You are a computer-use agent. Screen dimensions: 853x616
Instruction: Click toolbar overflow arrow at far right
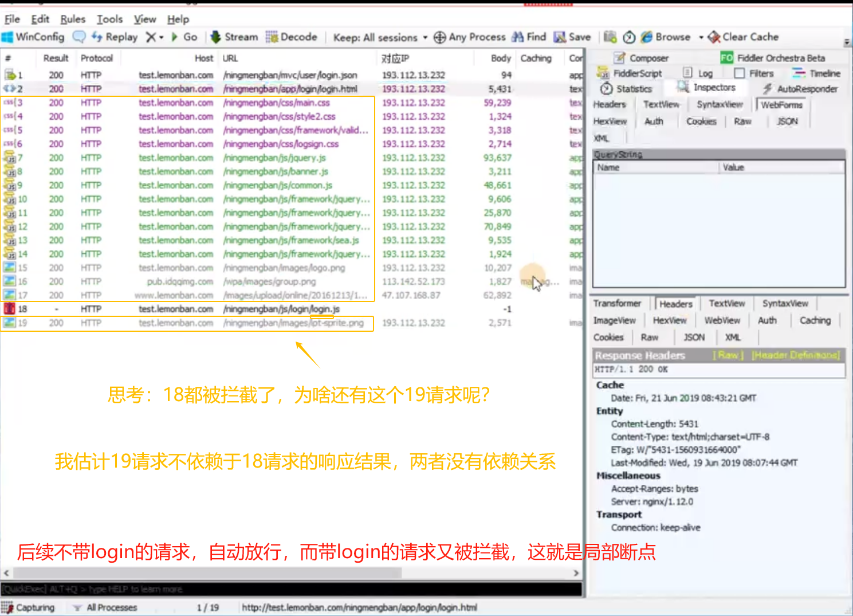point(847,42)
